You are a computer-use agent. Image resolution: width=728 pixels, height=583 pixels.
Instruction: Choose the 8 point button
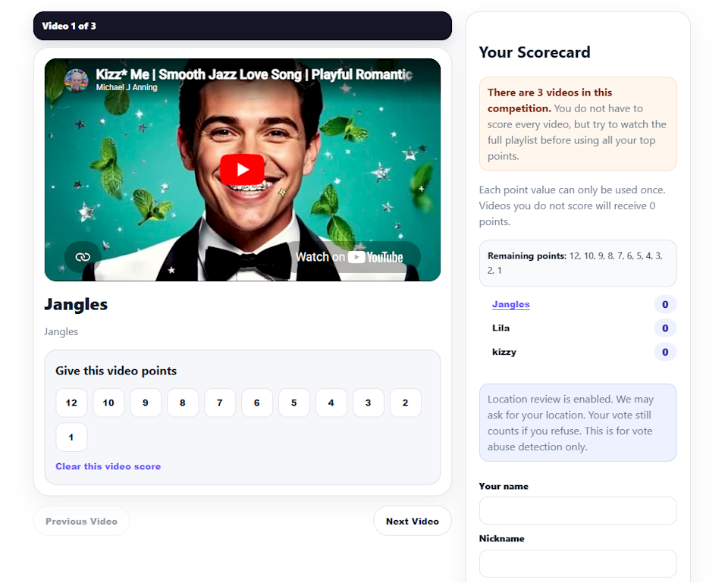pos(183,403)
